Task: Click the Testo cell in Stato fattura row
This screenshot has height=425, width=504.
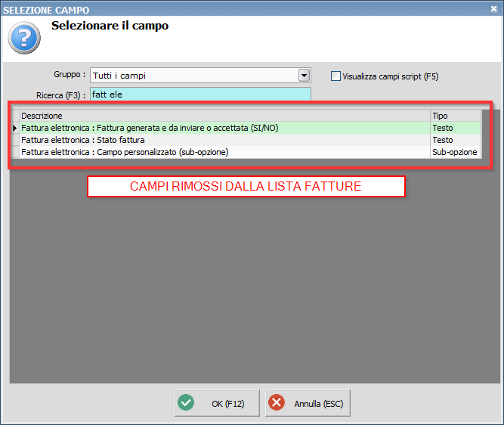Action: coord(456,140)
